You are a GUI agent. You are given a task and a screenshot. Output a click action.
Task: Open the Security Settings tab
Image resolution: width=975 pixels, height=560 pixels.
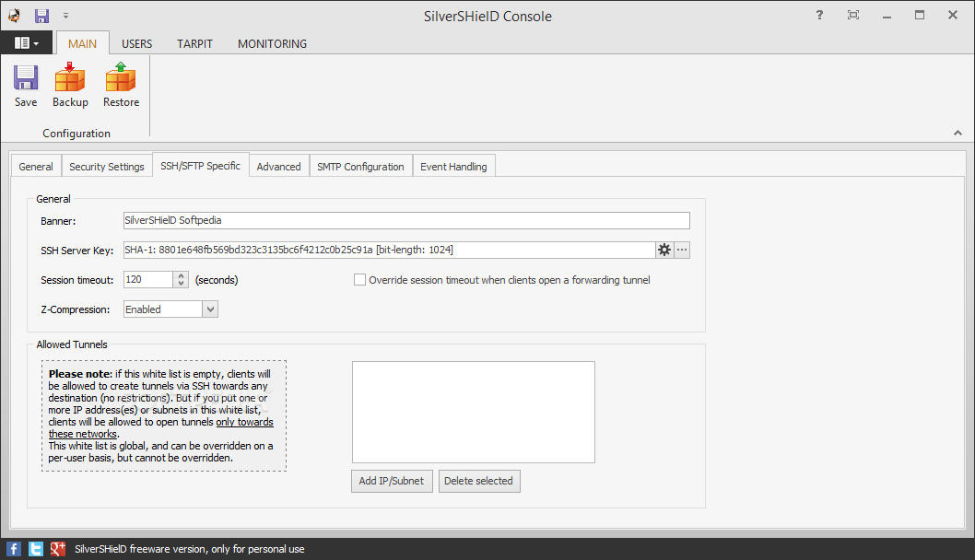(x=106, y=167)
